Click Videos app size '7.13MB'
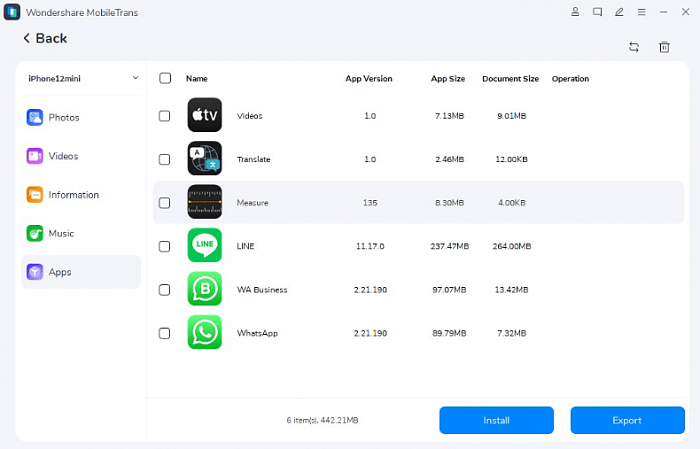This screenshot has height=449, width=700. coord(450,116)
